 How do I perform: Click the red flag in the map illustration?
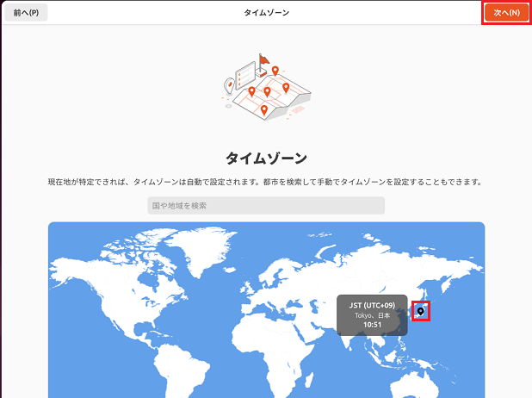pos(264,59)
